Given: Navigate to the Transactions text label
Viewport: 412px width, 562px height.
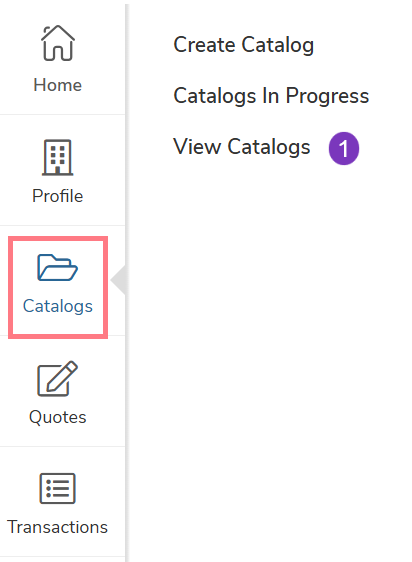Looking at the screenshot, I should pyautogui.click(x=57, y=527).
